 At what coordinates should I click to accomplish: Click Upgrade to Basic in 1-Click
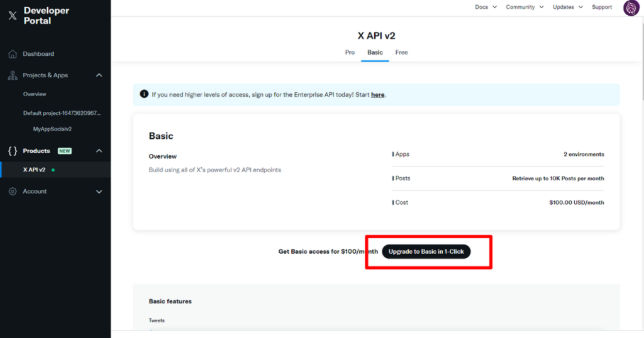426,251
